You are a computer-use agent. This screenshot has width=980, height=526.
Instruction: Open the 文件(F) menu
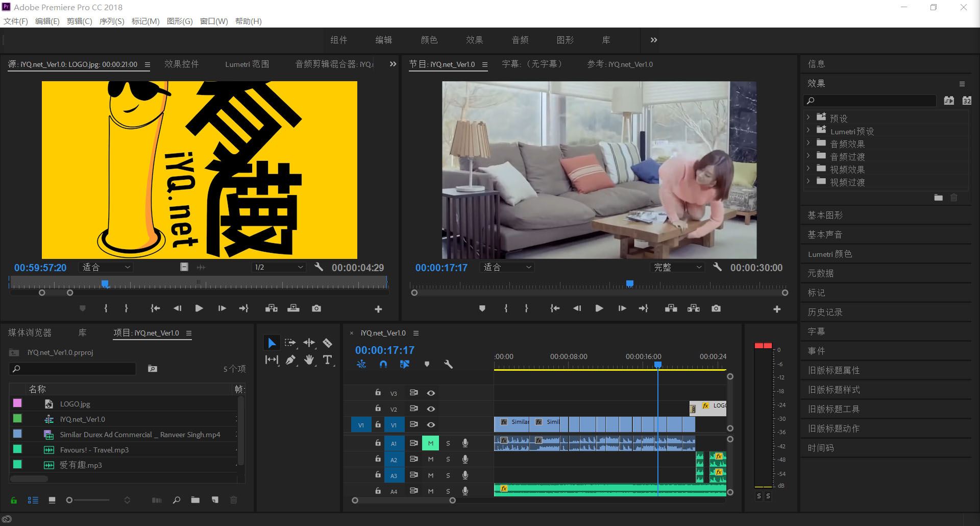pyautogui.click(x=16, y=21)
